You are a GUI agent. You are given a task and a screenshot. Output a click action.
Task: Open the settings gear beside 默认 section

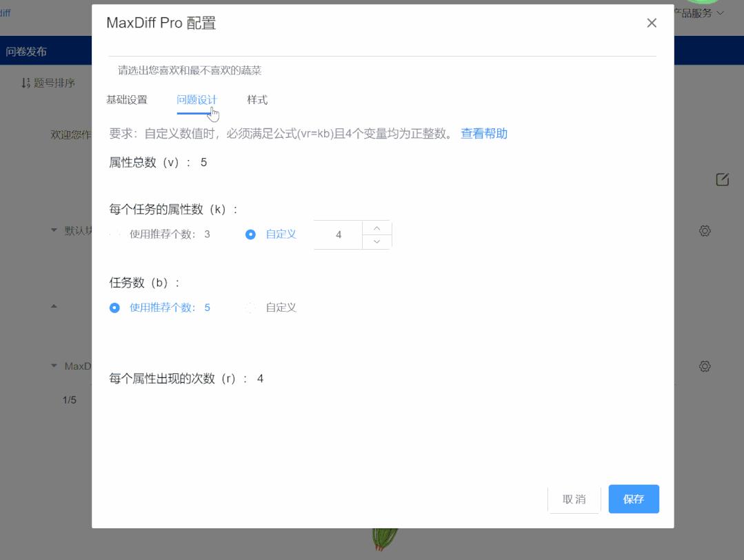704,230
